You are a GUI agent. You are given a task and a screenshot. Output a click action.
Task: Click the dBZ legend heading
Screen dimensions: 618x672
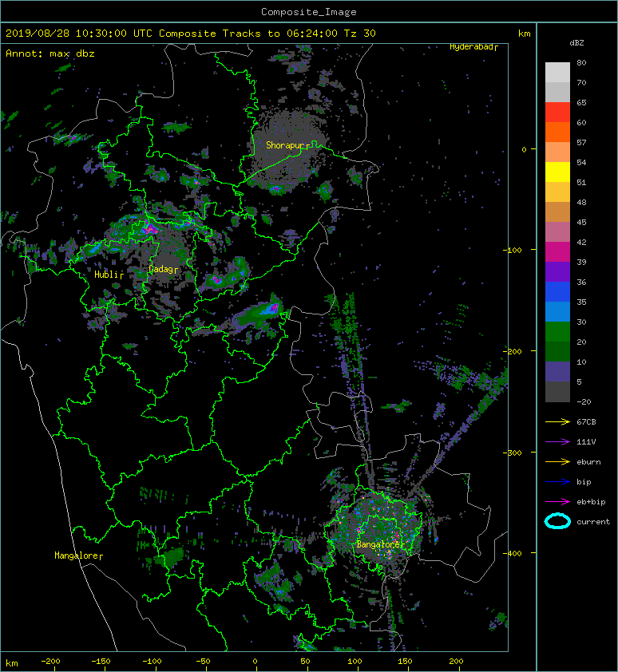576,43
